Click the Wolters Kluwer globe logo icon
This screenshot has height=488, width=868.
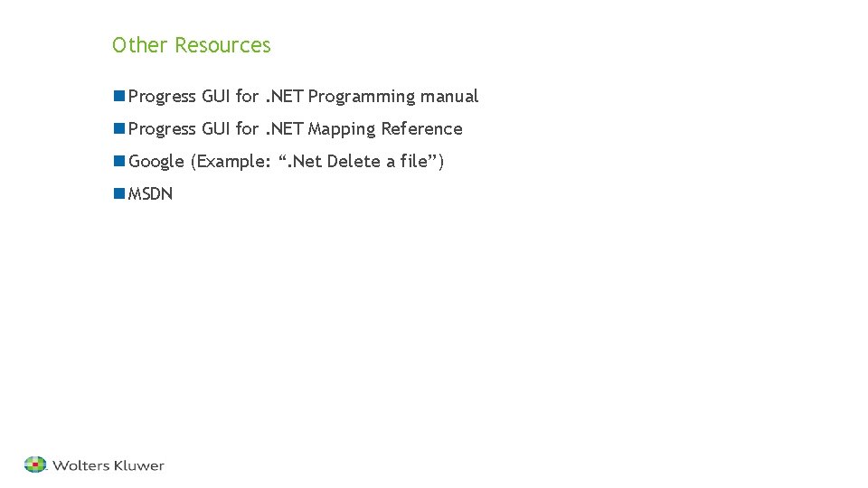35,465
